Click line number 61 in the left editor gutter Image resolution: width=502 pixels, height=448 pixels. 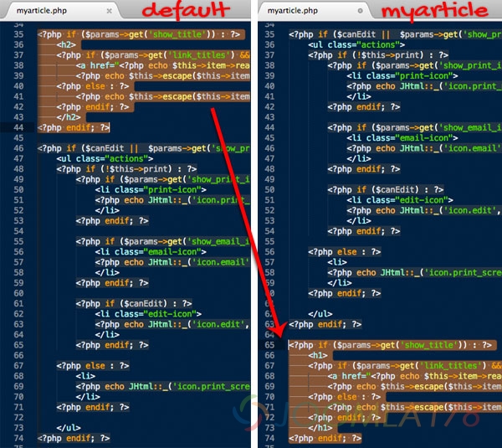[18, 303]
